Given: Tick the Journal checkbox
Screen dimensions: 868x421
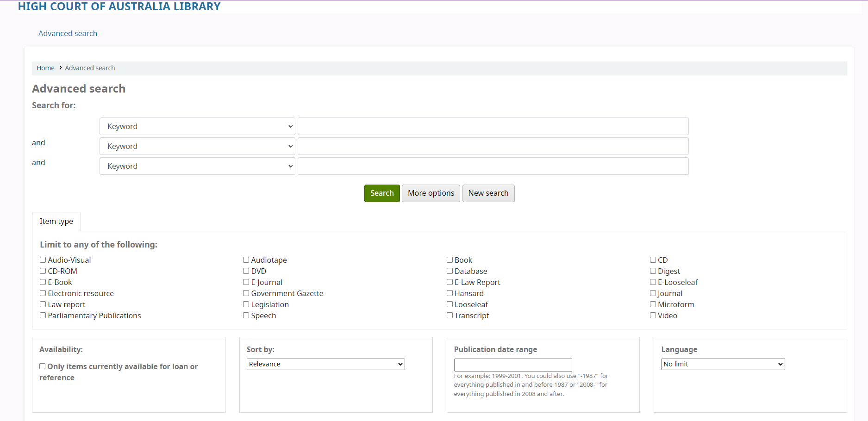Looking at the screenshot, I should [x=653, y=293].
